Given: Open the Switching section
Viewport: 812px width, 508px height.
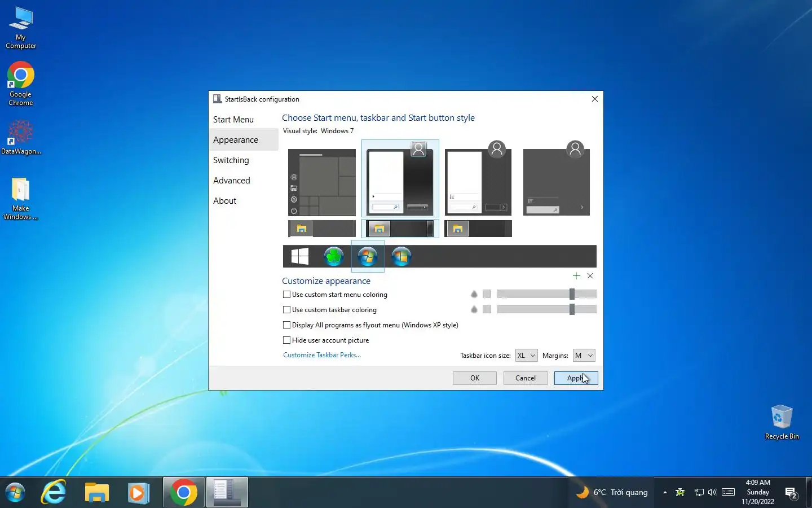Looking at the screenshot, I should [244, 160].
